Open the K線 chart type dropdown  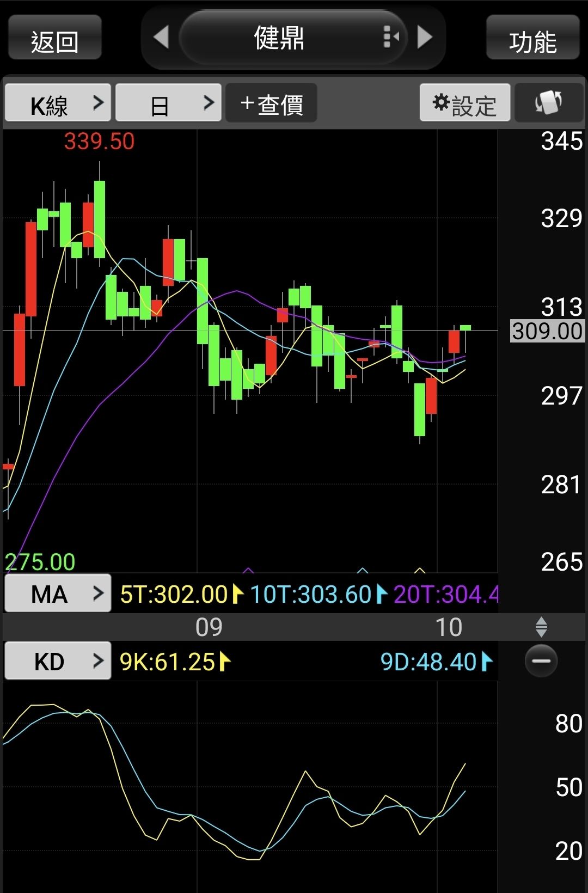pyautogui.click(x=58, y=102)
